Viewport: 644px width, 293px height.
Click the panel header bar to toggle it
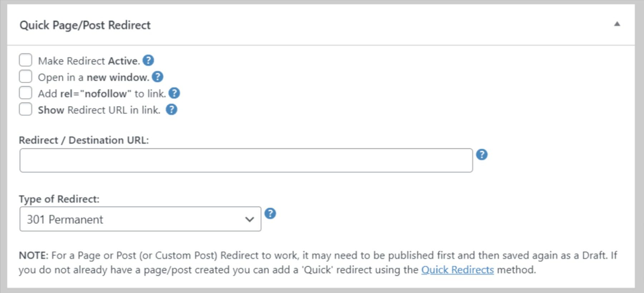(322, 25)
